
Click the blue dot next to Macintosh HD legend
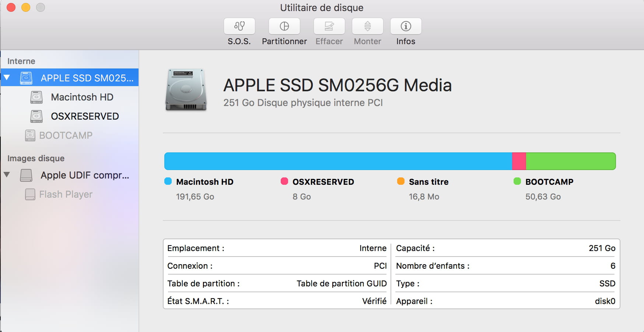[168, 181]
